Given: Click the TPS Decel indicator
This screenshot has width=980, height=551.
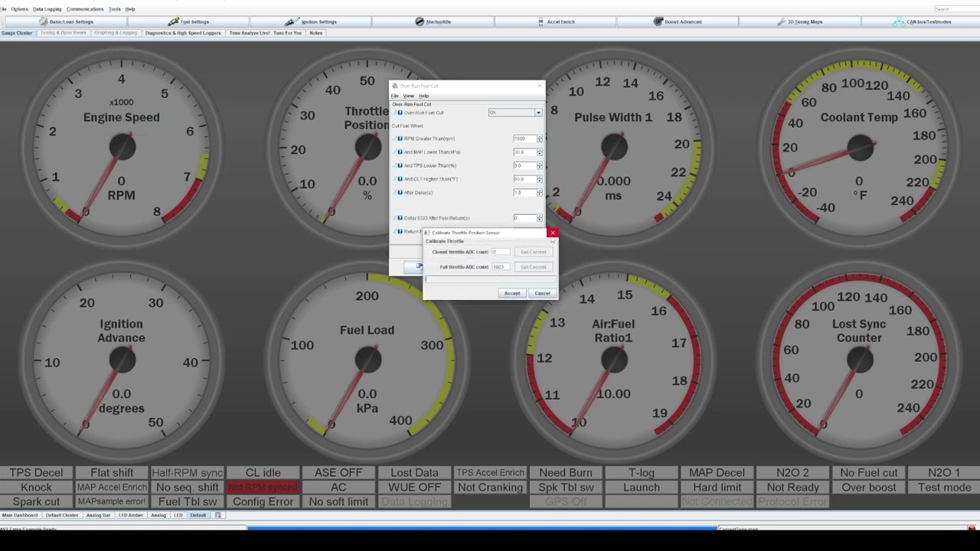Looking at the screenshot, I should click(x=36, y=473).
